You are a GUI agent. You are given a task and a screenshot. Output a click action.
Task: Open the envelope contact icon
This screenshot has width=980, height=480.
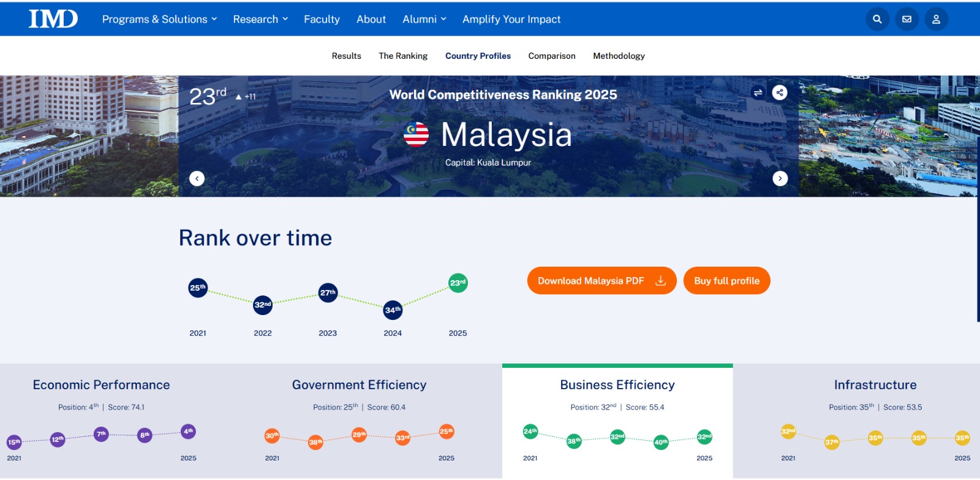pos(907,19)
